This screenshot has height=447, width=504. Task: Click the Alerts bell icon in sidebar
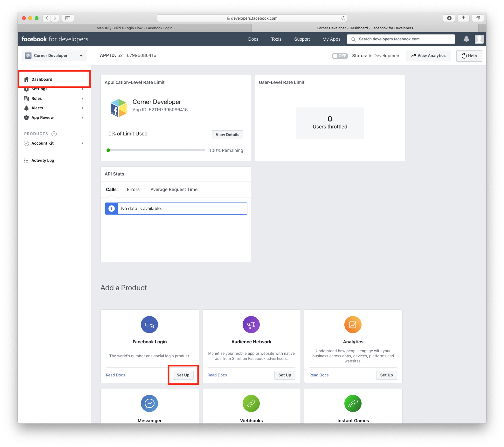pyautogui.click(x=26, y=108)
